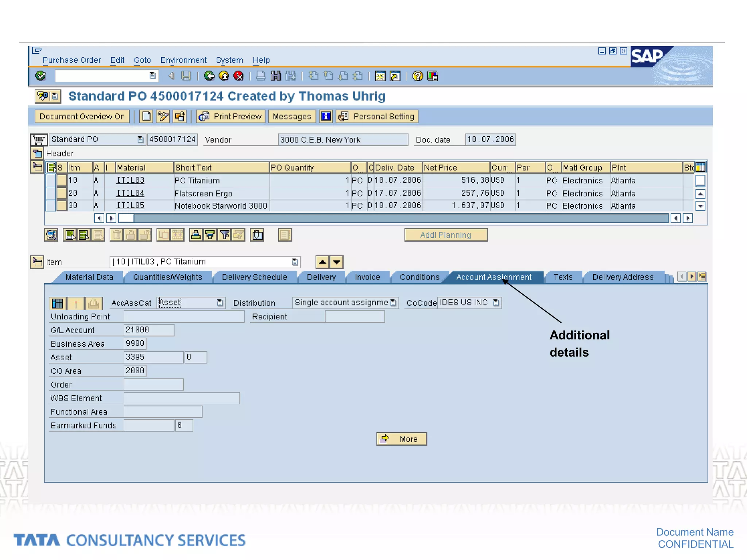Screen dimensions: 747x560
Task: Click the previous item up-arrow icon
Action: coord(322,262)
